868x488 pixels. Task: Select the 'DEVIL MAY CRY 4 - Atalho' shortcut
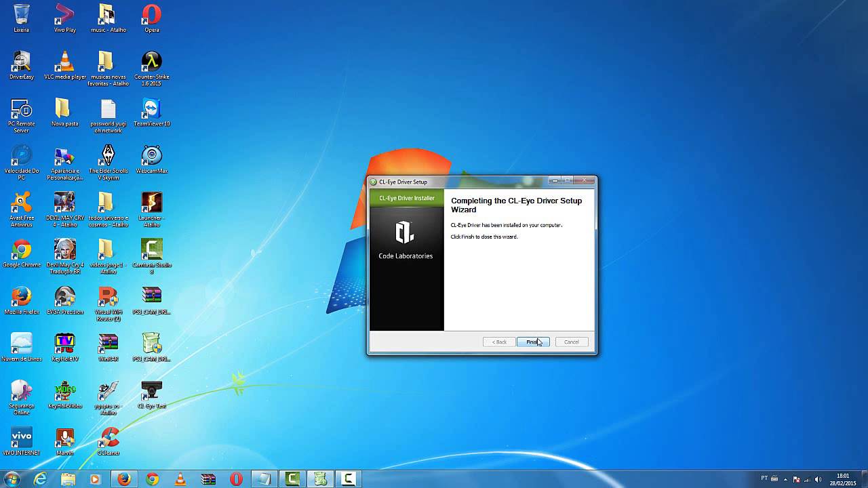click(64, 209)
